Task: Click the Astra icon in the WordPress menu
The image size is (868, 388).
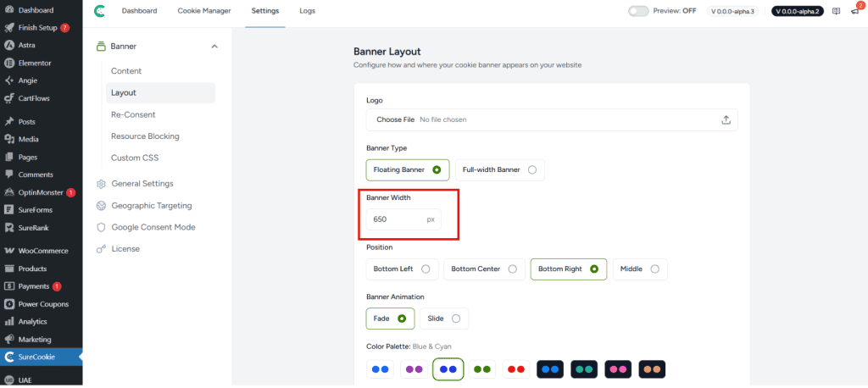Action: click(x=8, y=46)
